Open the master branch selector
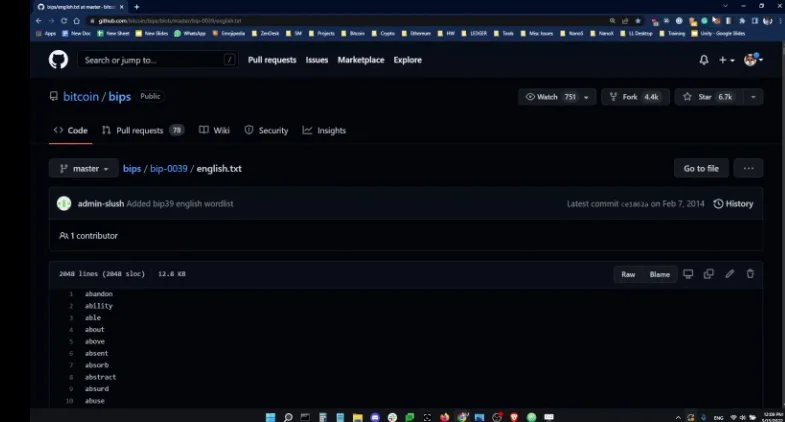The width and height of the screenshot is (785, 422). coord(84,169)
